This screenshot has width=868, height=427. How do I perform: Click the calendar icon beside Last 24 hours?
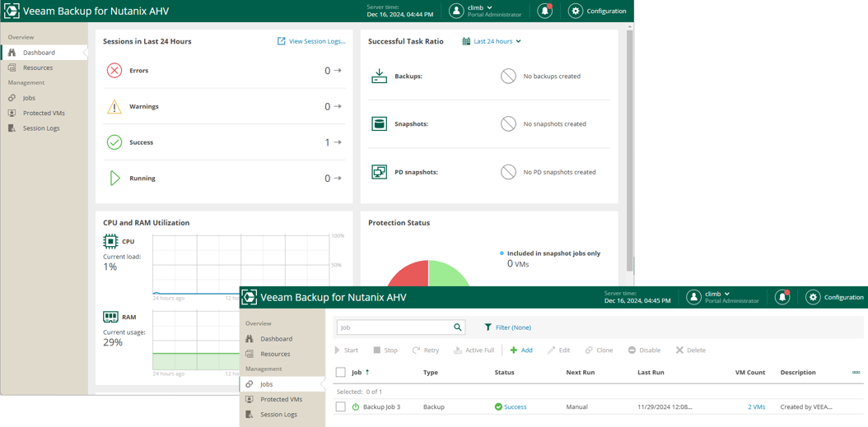click(466, 41)
